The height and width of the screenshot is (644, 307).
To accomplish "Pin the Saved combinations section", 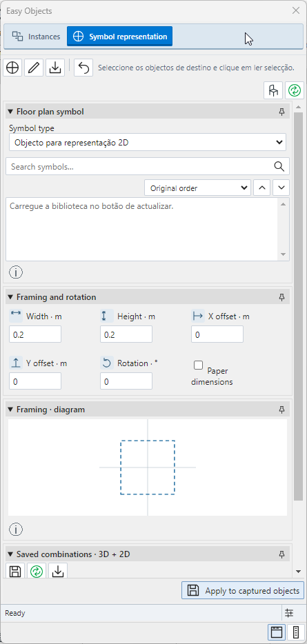I will coord(282,554).
